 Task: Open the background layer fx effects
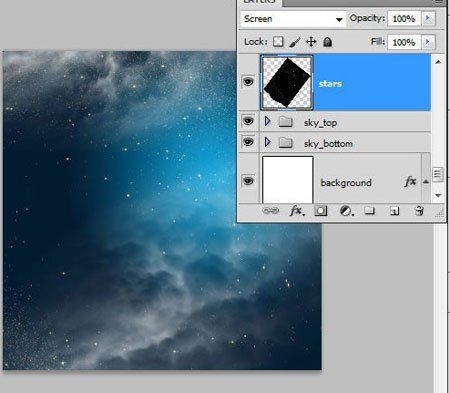[x=410, y=182]
